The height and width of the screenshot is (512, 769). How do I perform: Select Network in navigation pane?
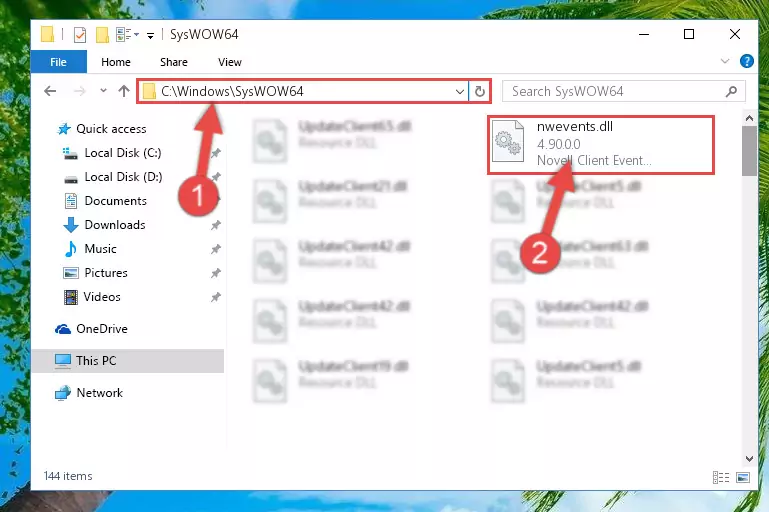pyautogui.click(x=100, y=393)
